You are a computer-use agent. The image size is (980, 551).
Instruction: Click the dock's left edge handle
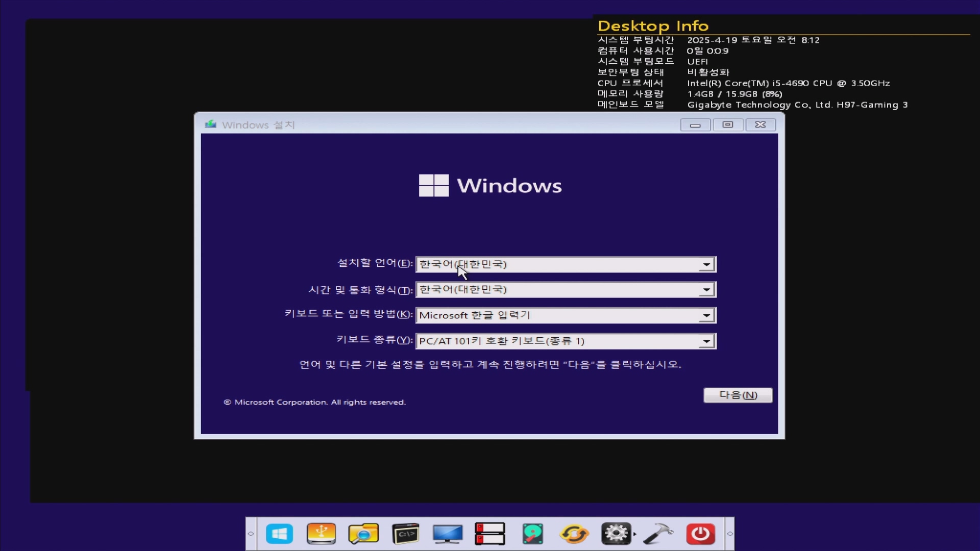251,534
